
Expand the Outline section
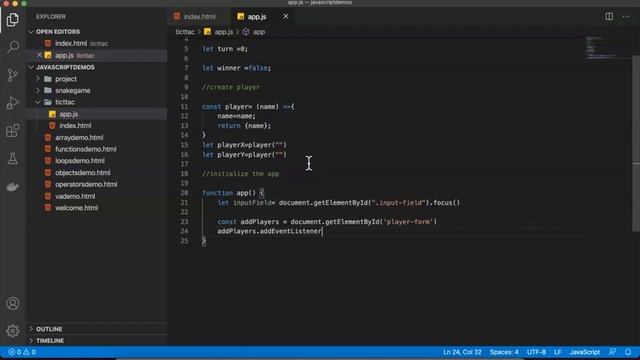pos(49,329)
